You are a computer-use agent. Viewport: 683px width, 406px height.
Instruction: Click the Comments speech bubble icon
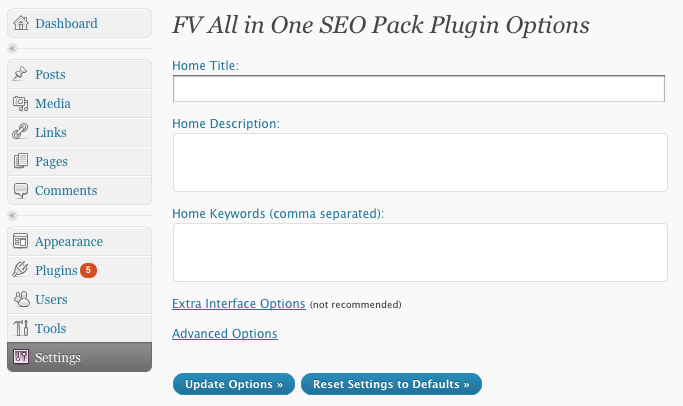tap(20, 190)
